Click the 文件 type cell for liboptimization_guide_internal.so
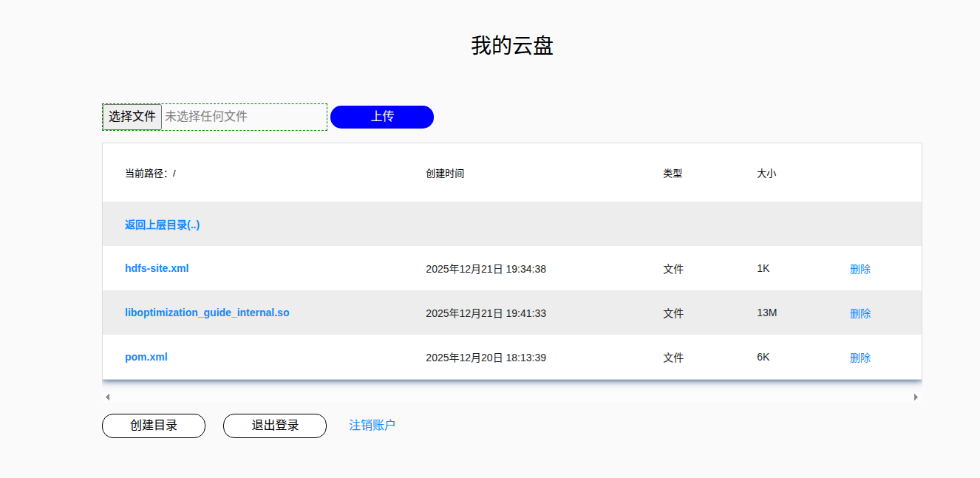Viewport: 980px width, 478px height. [x=673, y=313]
